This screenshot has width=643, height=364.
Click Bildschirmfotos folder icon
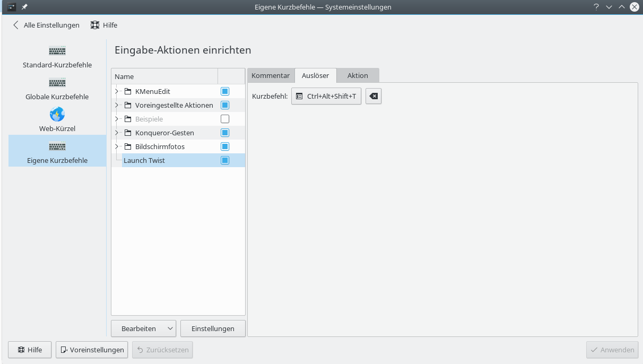click(x=128, y=146)
